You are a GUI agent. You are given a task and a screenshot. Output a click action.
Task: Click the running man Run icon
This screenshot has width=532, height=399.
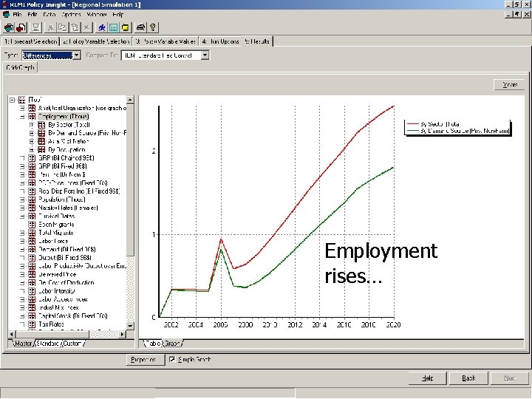tap(101, 27)
